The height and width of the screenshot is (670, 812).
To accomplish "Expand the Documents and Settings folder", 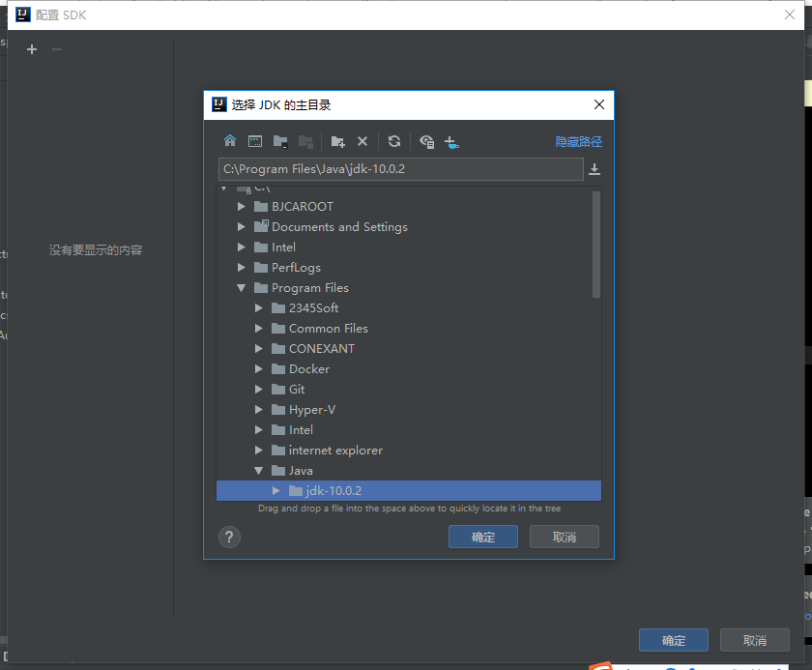I will point(242,227).
